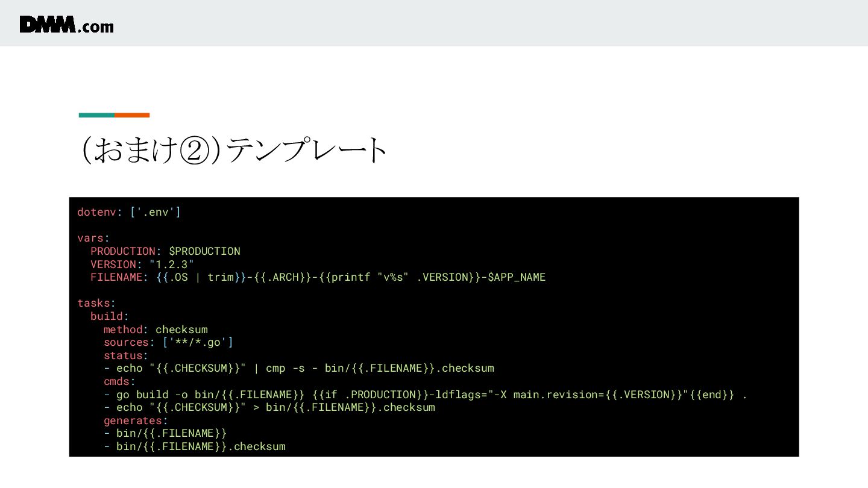Image resolution: width=868 pixels, height=488 pixels.
Task: Click the FILENAME variable key
Action: point(116,277)
